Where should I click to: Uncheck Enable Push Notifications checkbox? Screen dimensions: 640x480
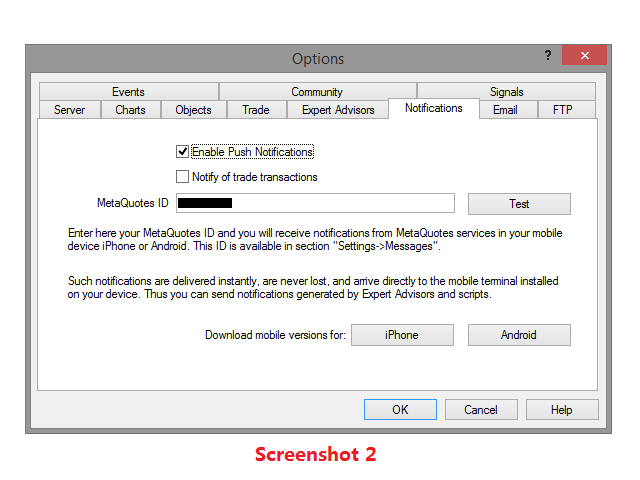pyautogui.click(x=182, y=152)
